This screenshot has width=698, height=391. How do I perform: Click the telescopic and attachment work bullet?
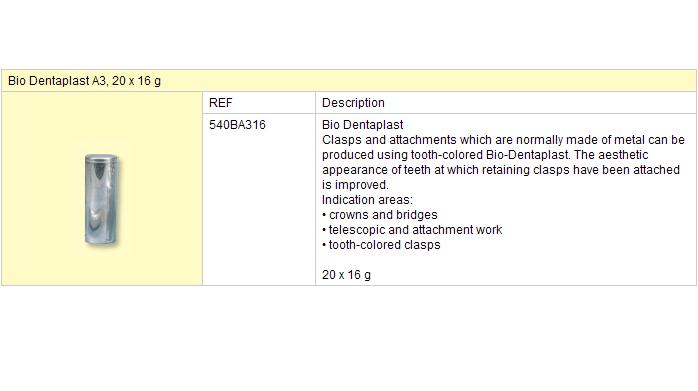[412, 230]
